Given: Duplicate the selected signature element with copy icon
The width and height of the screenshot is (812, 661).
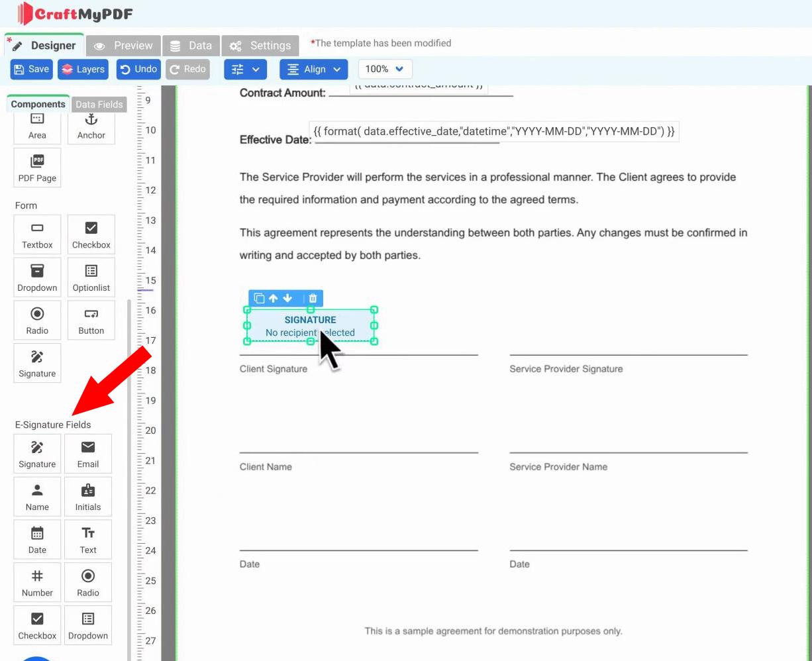Looking at the screenshot, I should tap(259, 298).
